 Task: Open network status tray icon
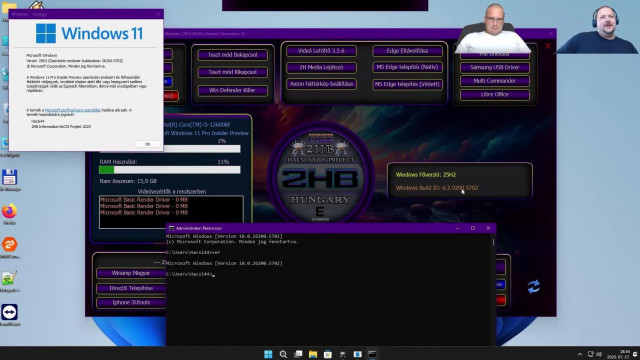coord(591,354)
